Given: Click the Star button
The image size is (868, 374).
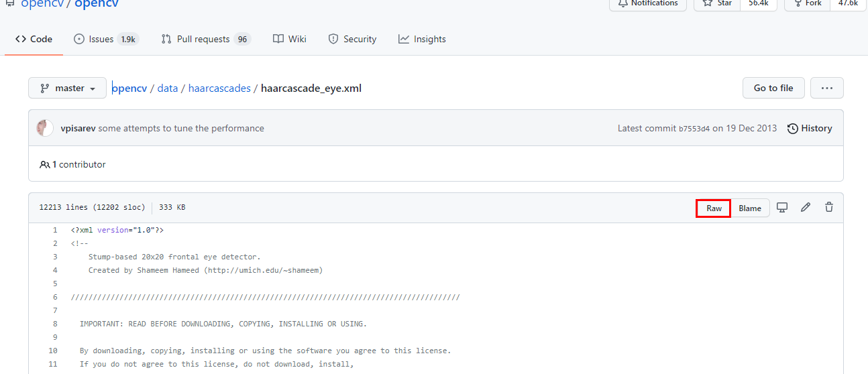Looking at the screenshot, I should point(717,4).
